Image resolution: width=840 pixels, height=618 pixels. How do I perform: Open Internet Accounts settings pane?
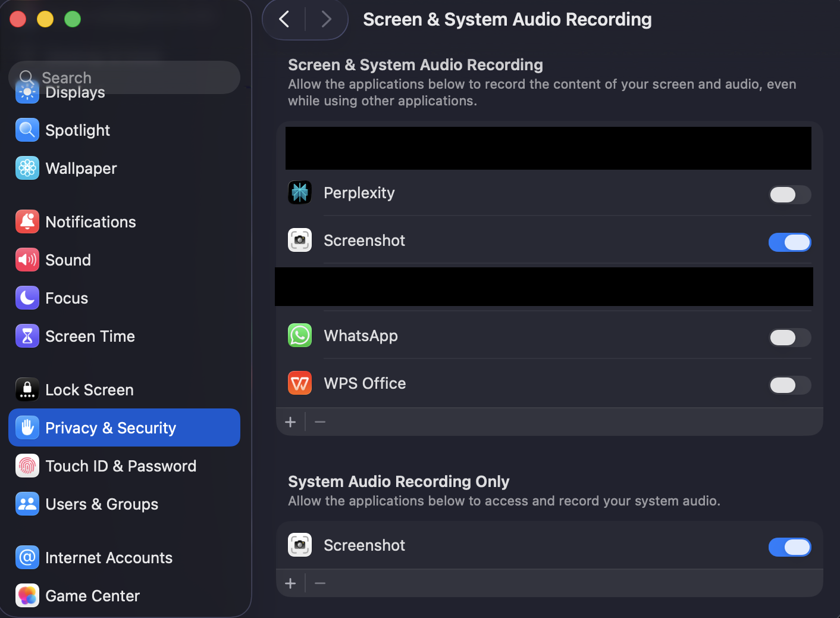pos(109,558)
